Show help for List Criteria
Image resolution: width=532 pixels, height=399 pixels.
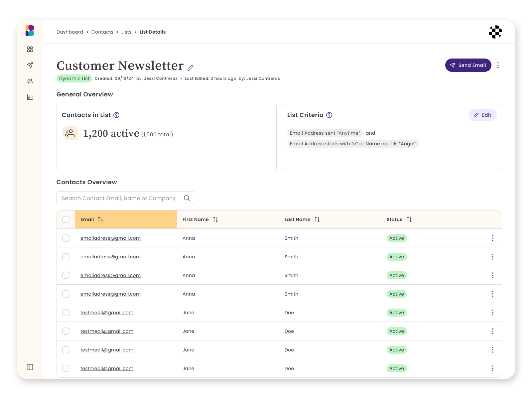point(329,115)
